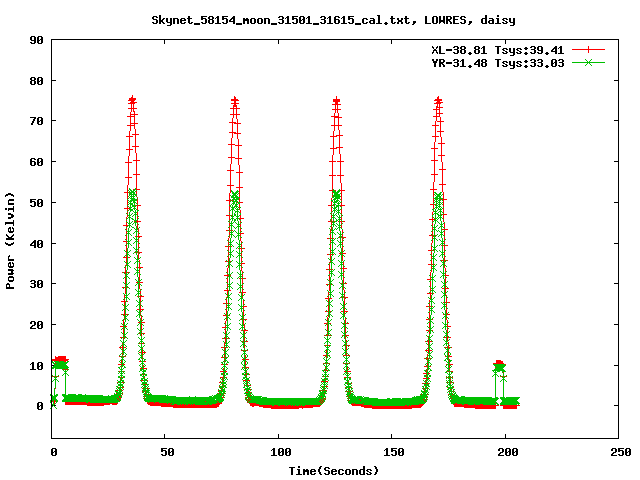Click y-axis tick label 50

[36, 203]
